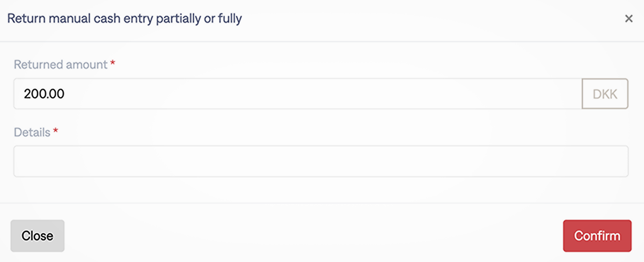644x262 pixels.
Task: Click the center of the Details input
Action: coord(320,161)
